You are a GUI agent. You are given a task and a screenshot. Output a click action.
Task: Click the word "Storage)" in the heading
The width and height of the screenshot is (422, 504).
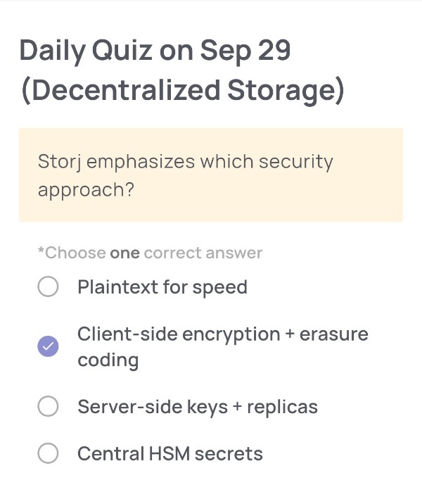pos(289,92)
